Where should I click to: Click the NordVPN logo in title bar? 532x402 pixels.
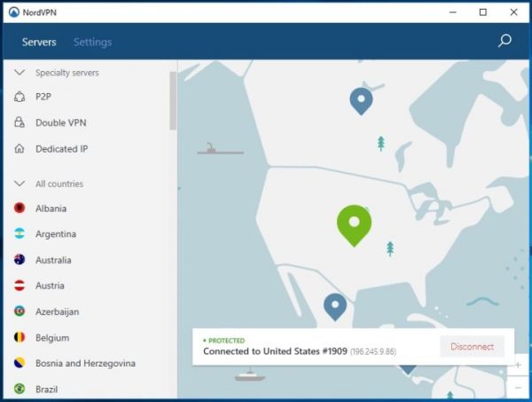click(14, 12)
